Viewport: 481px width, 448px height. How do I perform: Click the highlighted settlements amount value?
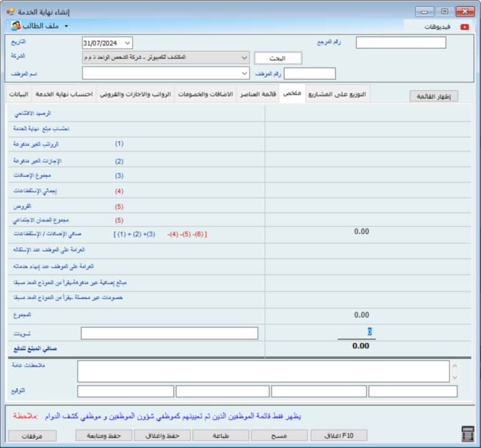coord(370,332)
